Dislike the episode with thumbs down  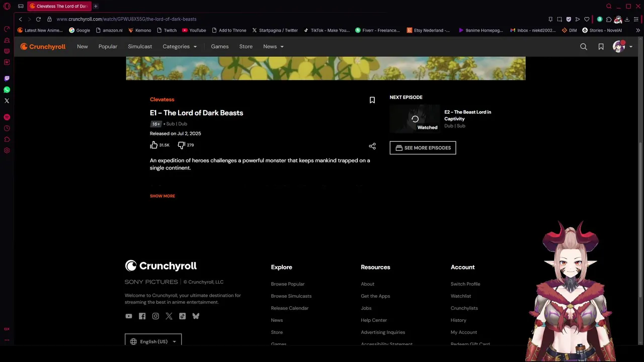tap(182, 145)
